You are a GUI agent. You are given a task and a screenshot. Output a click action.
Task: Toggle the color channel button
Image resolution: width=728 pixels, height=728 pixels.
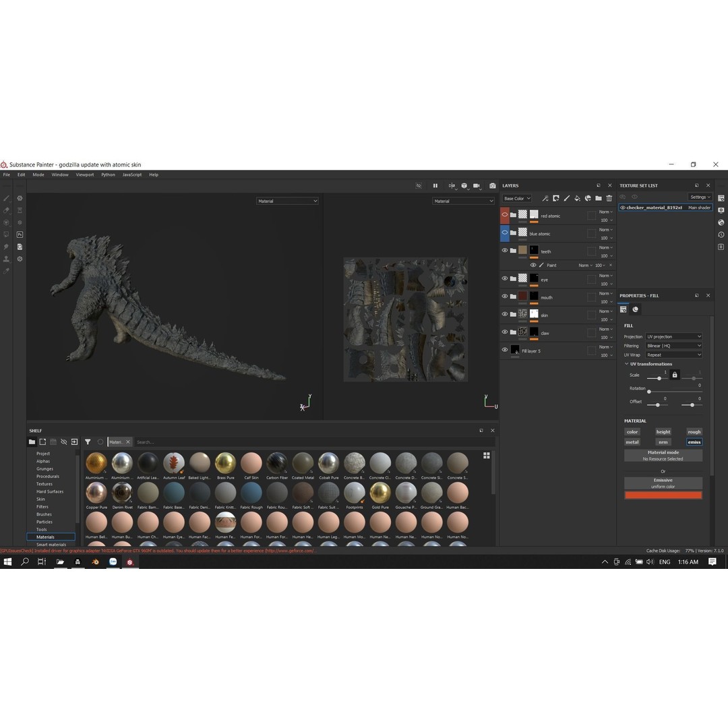[632, 432]
